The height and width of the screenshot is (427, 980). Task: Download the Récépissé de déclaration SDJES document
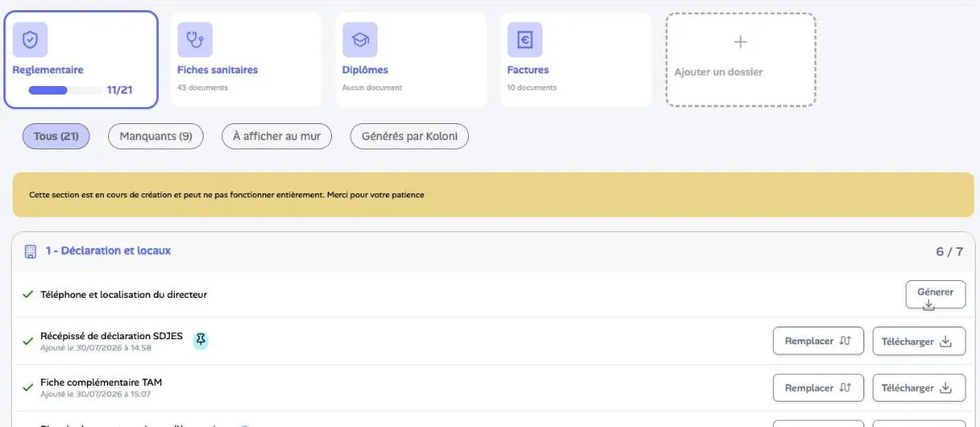(x=919, y=341)
